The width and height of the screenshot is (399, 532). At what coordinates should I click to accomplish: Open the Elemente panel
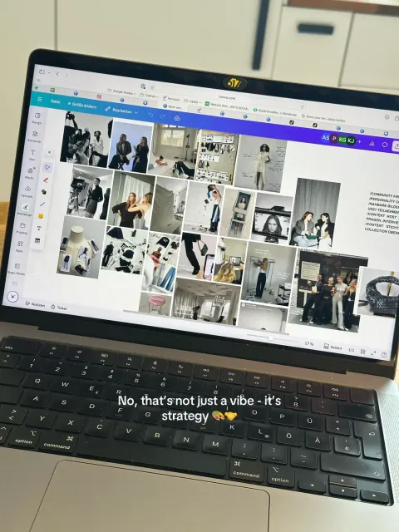[35, 136]
